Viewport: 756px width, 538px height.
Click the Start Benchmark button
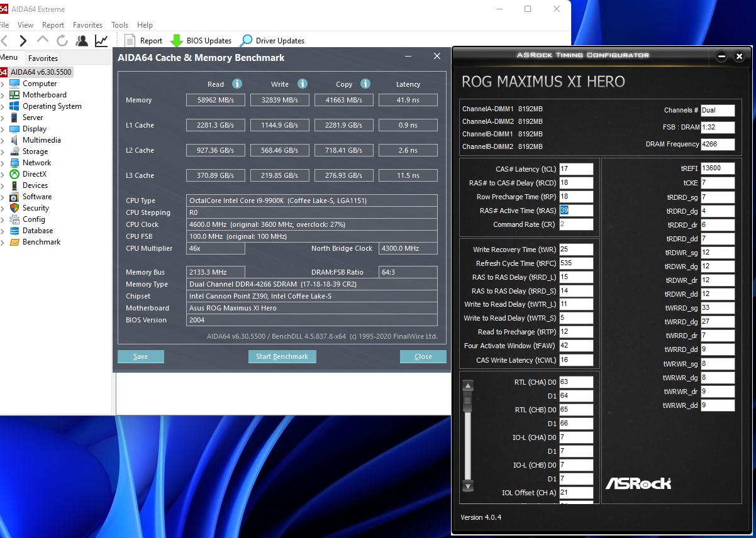tap(282, 356)
